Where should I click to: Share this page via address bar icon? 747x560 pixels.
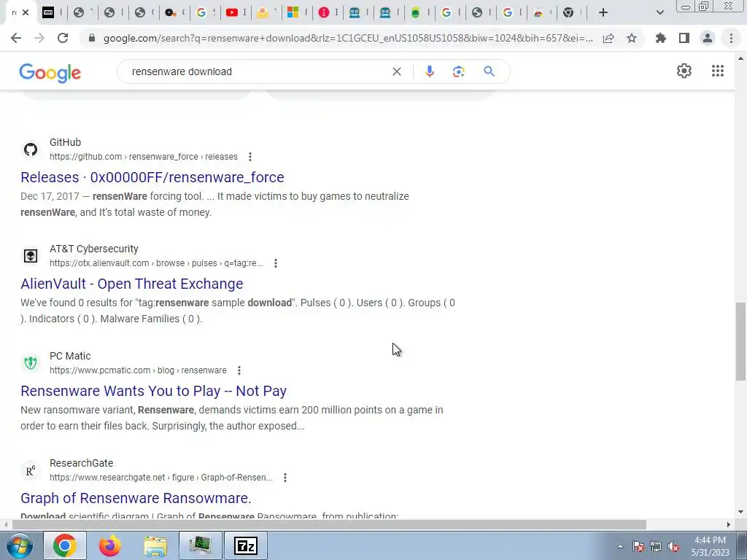pos(608,38)
